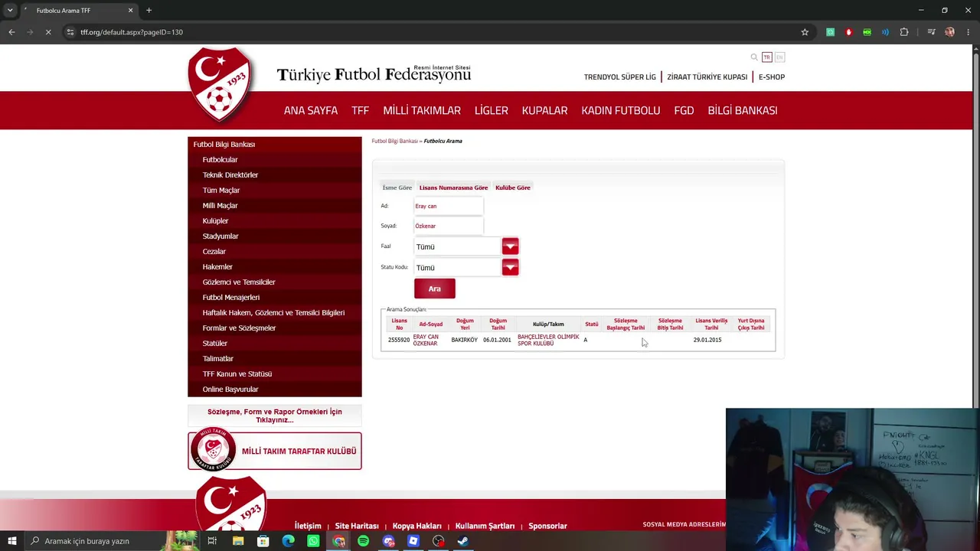This screenshot has width=980, height=551.
Task: Open Futbol Menajerleri in the sidebar
Action: pos(231,297)
